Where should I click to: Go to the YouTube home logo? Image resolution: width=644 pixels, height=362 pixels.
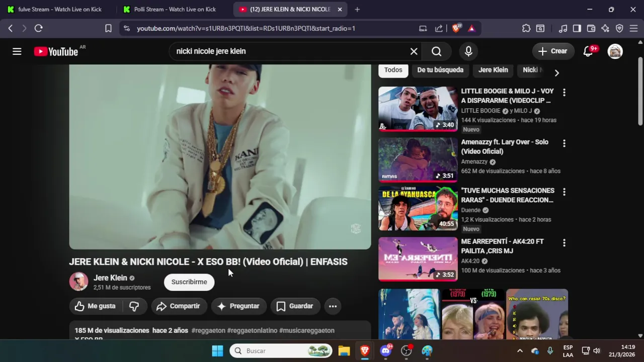pos(56,51)
